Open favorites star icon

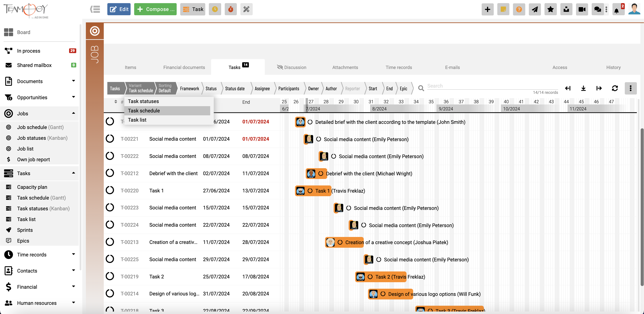click(551, 9)
